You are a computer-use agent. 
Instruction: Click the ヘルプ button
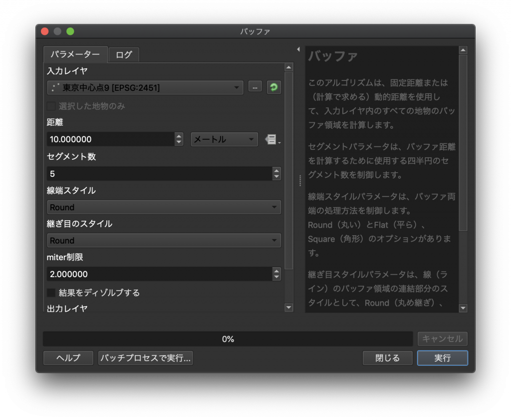coord(68,358)
